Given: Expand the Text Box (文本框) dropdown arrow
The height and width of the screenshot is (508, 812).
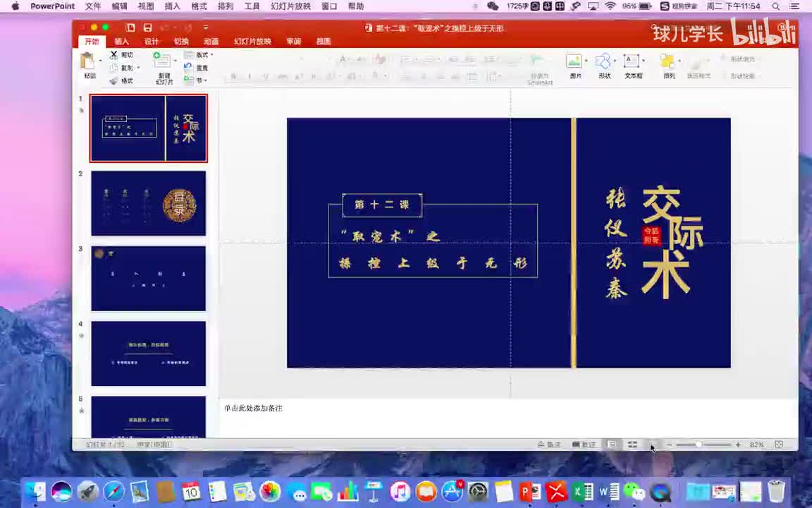Looking at the screenshot, I should click(643, 61).
